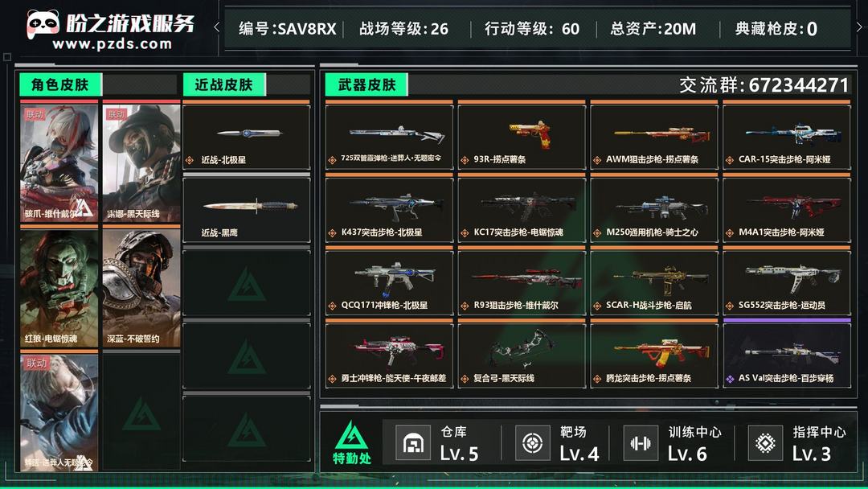Open the 红狼-电锯惊魂 character skin
Viewport: 868px width, 489px height.
59,289
